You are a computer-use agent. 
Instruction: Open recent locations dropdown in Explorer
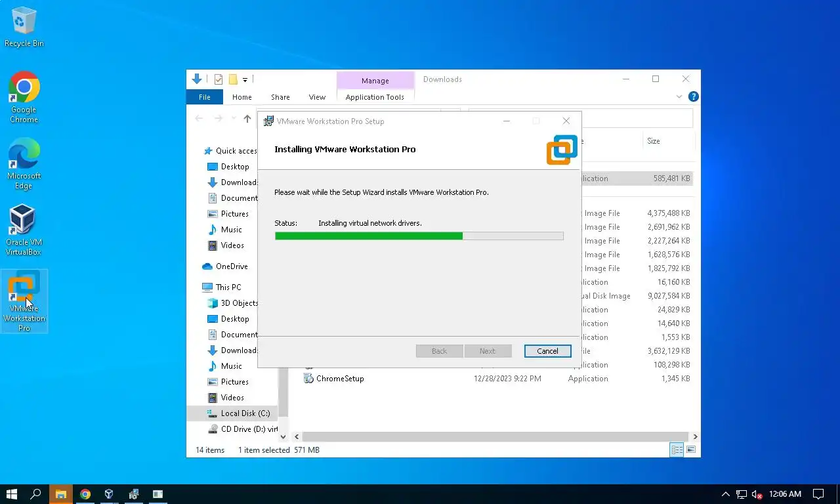[233, 119]
